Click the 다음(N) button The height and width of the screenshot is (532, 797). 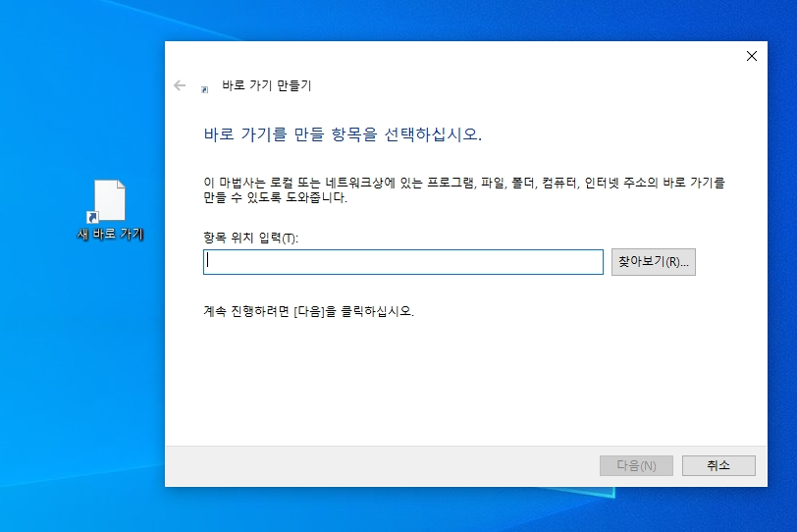636,465
